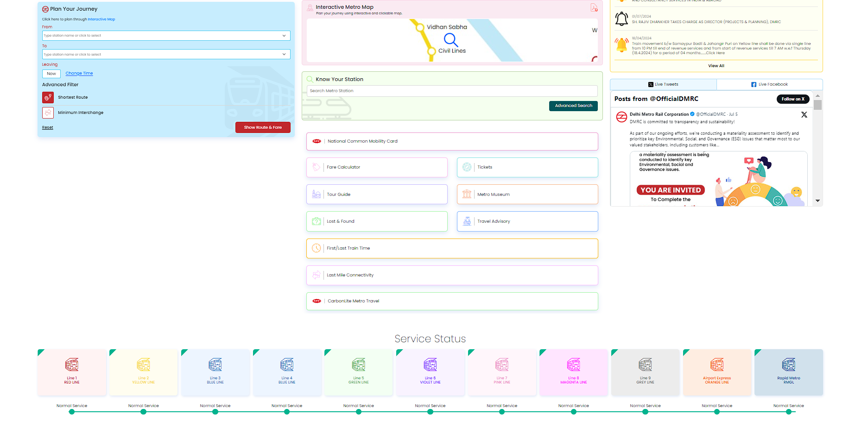Click the Airport Express Orange Line icon
The width and height of the screenshot is (868, 421).
coord(717,365)
